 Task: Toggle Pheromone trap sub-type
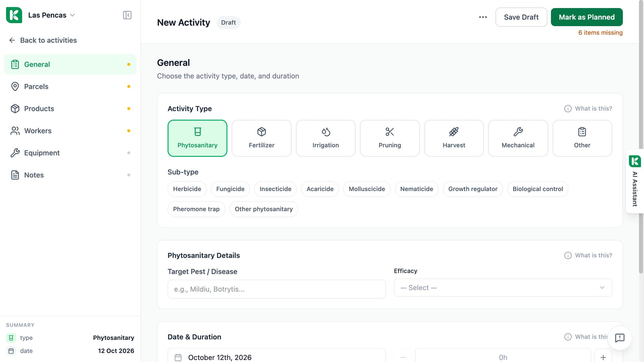click(x=196, y=209)
